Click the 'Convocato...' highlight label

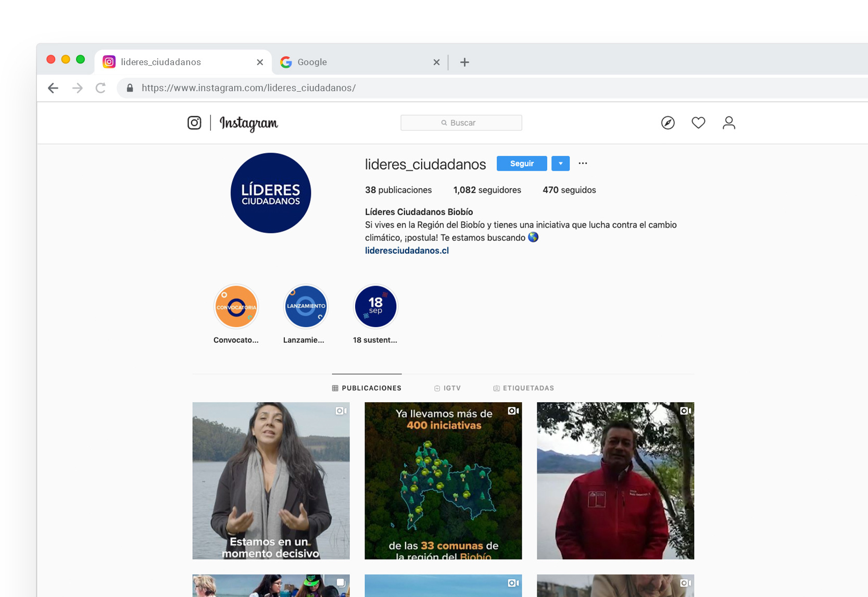tap(236, 340)
